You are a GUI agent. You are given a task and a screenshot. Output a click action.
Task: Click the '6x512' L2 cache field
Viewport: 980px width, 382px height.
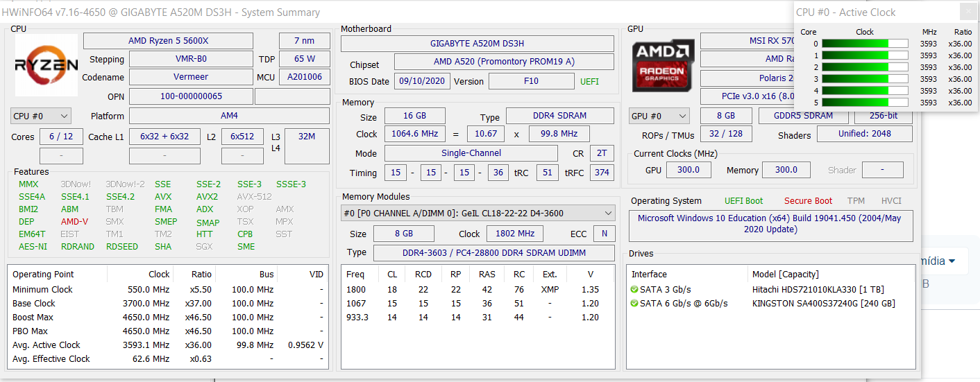coord(242,137)
